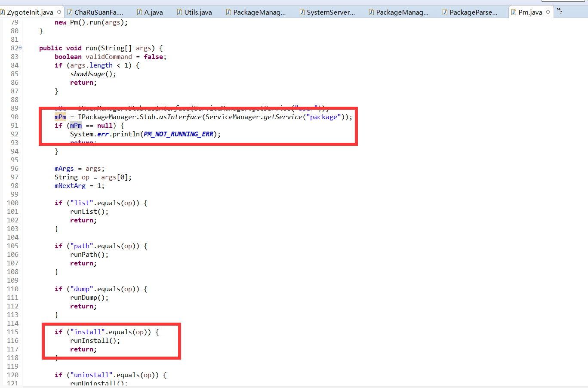The image size is (588, 388).
Task: Click 'mNextArg' field on line 98
Action: 70,186
